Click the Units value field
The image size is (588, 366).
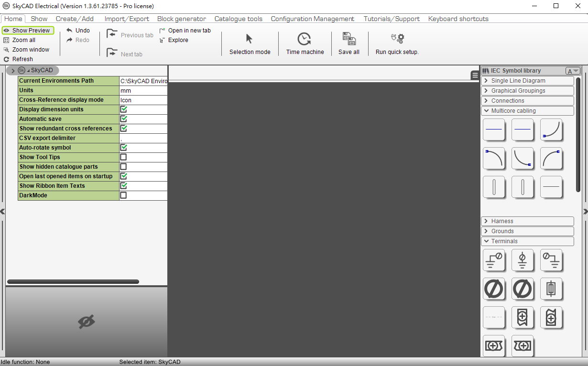tap(143, 90)
